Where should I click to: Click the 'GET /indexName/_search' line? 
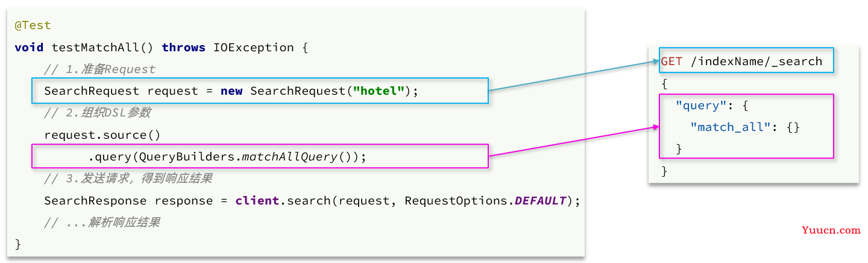[741, 61]
